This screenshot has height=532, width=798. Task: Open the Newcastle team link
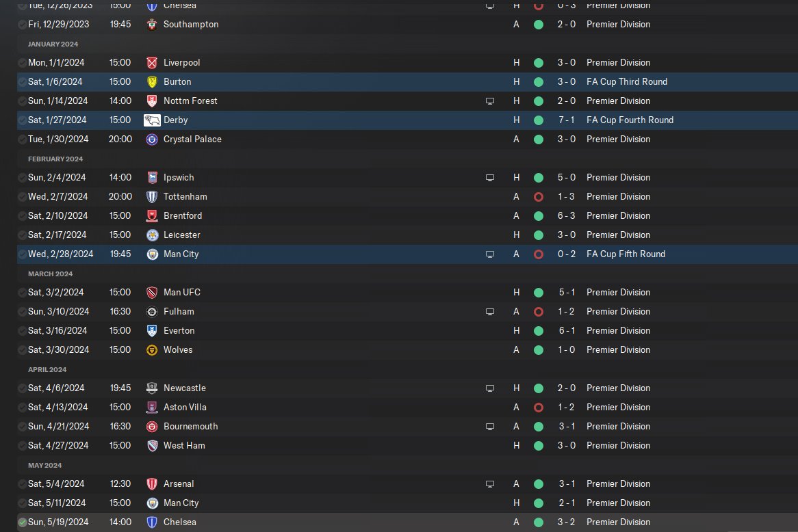(x=185, y=388)
